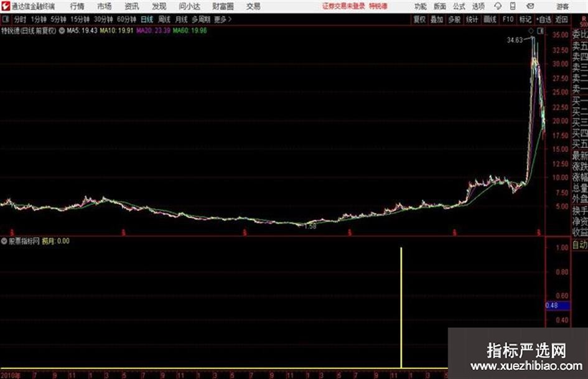Switch to the 月线 monthly tab
This screenshot has height=379, width=588.
tap(182, 19)
